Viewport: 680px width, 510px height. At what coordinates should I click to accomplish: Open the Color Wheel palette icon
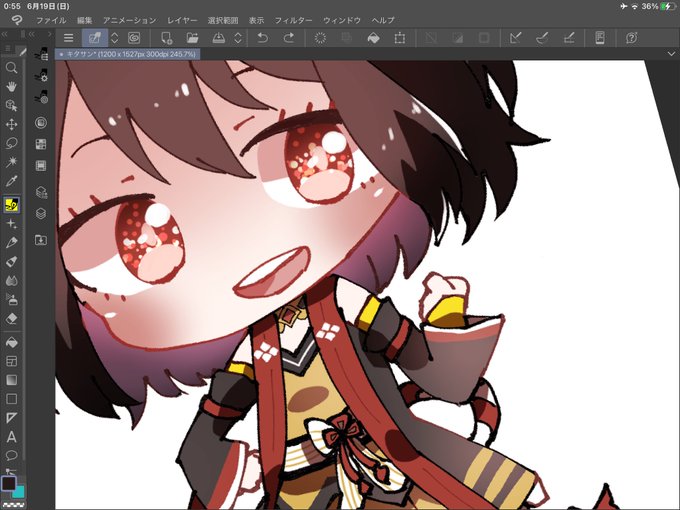pos(41,123)
